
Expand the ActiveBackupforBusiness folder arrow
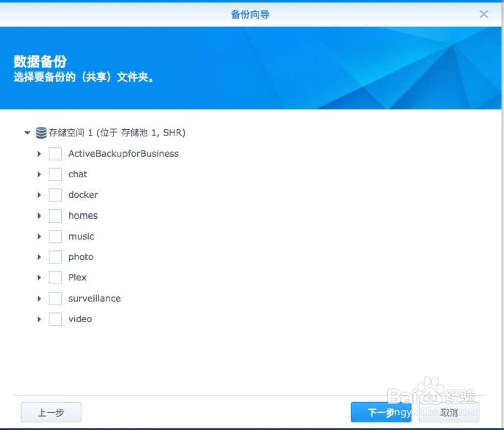click(39, 154)
